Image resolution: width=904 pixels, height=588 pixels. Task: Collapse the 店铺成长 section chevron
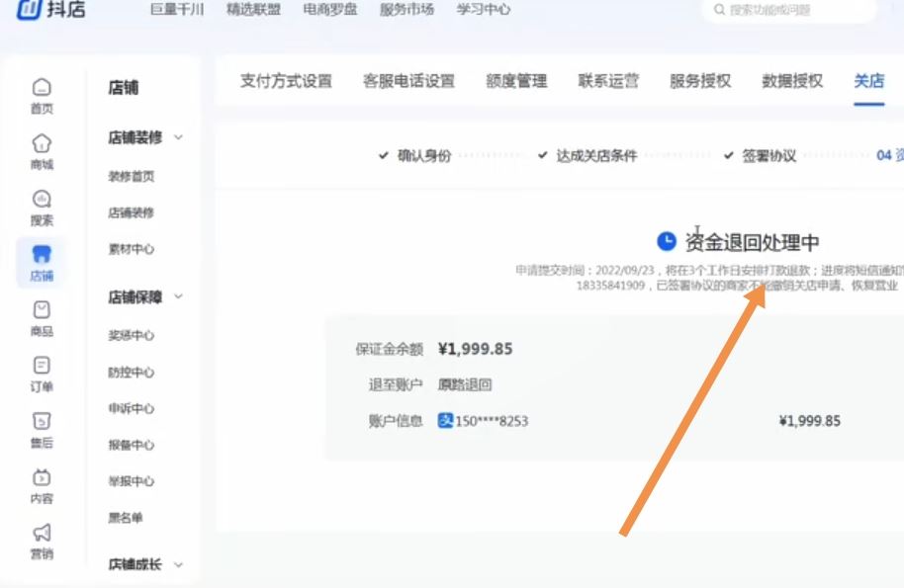178,564
